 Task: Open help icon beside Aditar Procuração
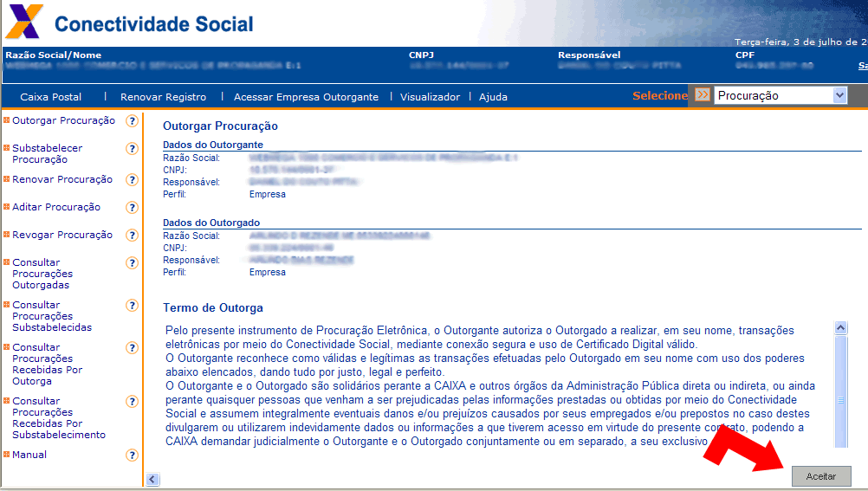click(132, 208)
